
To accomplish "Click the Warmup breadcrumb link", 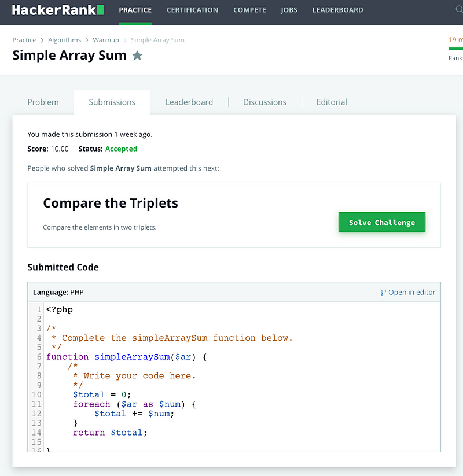I will [106, 40].
